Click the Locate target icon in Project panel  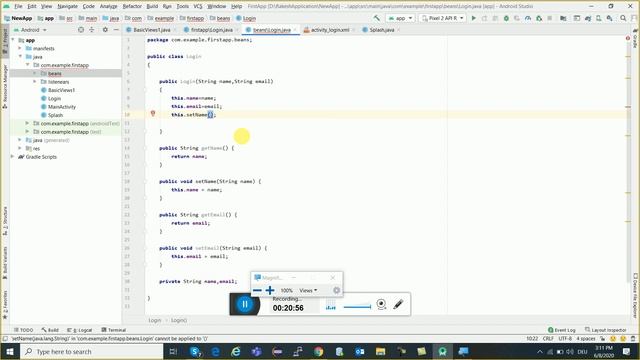pos(81,30)
